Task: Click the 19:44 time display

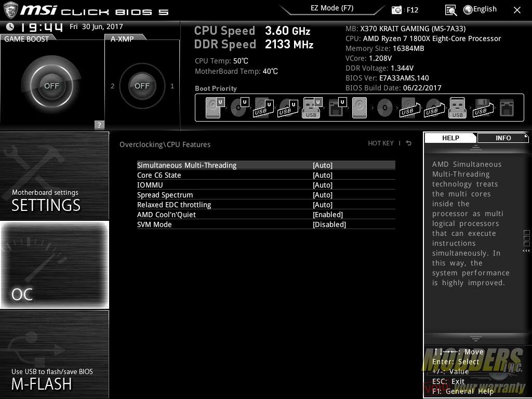Action: point(42,27)
